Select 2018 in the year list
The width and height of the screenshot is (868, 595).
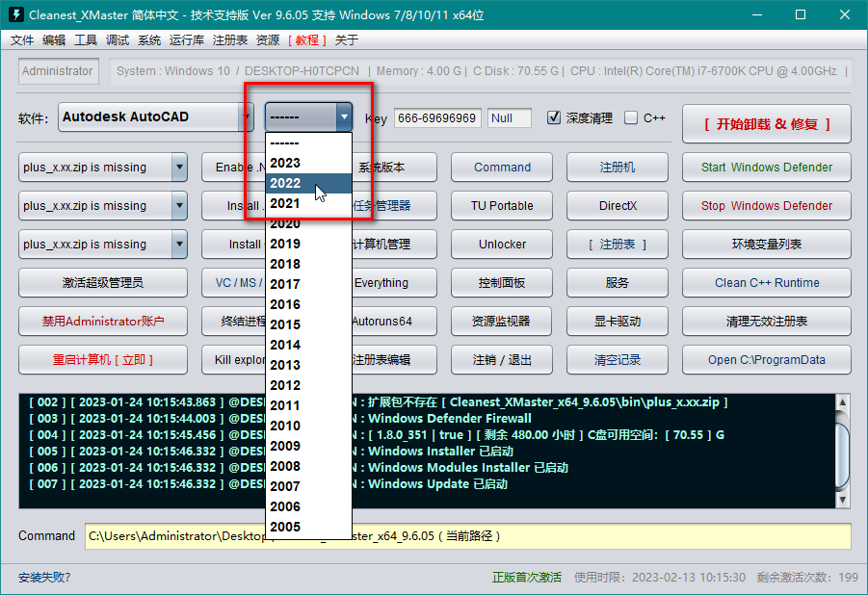[308, 264]
